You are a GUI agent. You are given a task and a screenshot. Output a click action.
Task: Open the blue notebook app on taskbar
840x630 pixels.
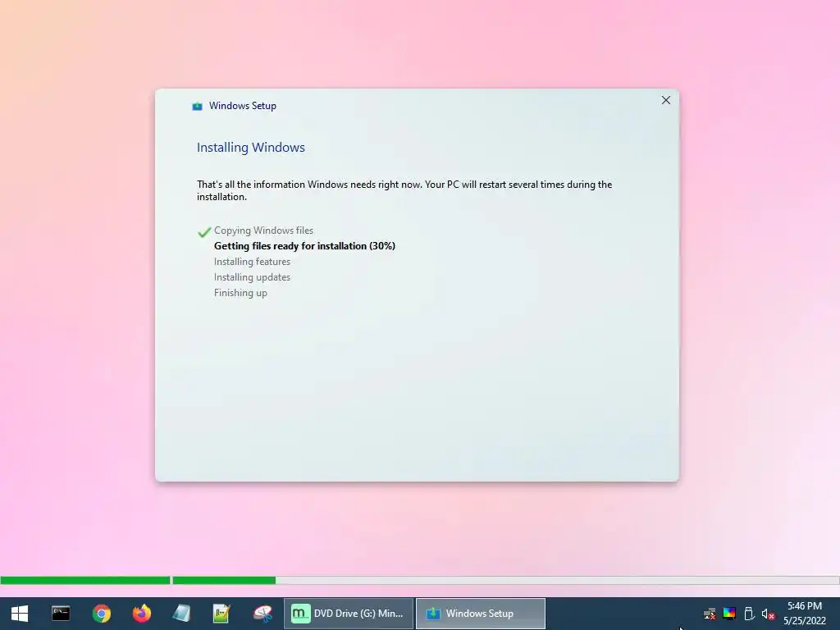(x=181, y=614)
